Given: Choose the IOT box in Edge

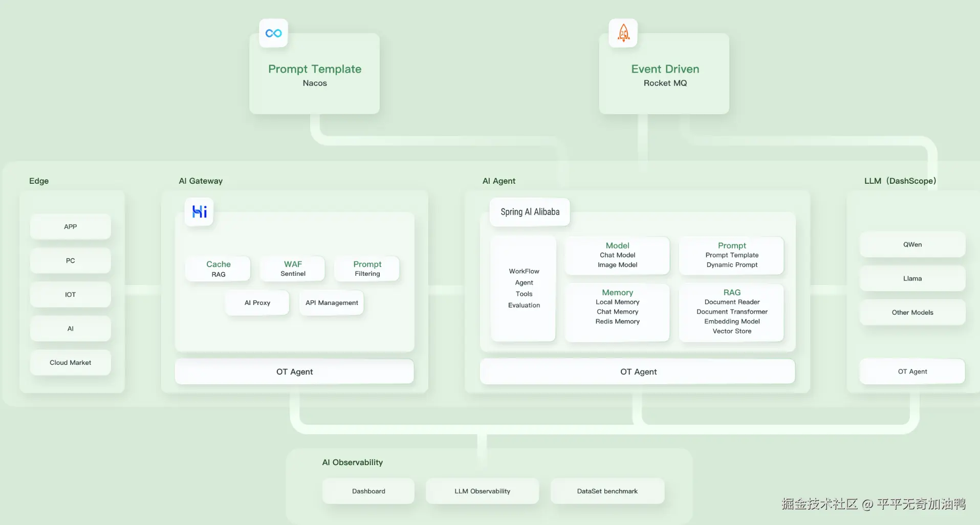Looking at the screenshot, I should click(x=71, y=295).
